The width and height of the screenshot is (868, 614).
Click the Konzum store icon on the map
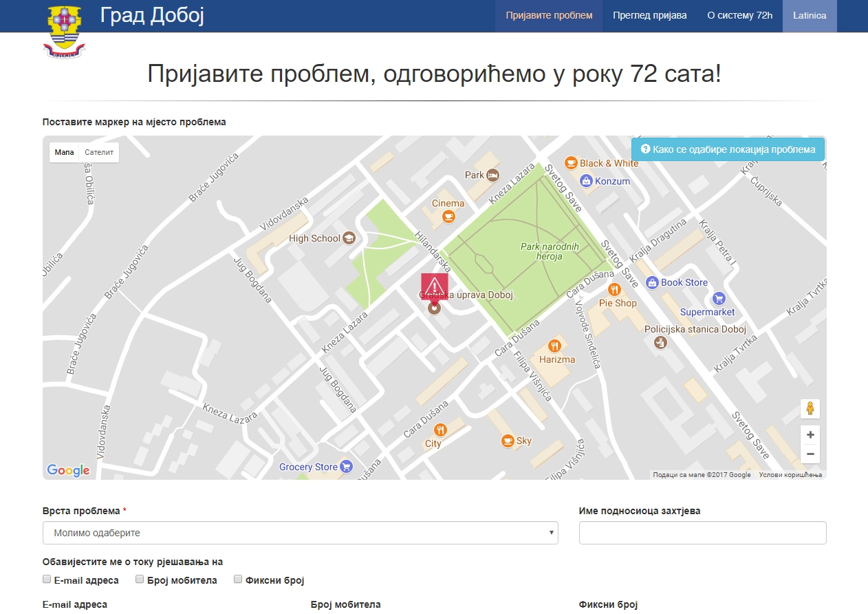coord(588,180)
